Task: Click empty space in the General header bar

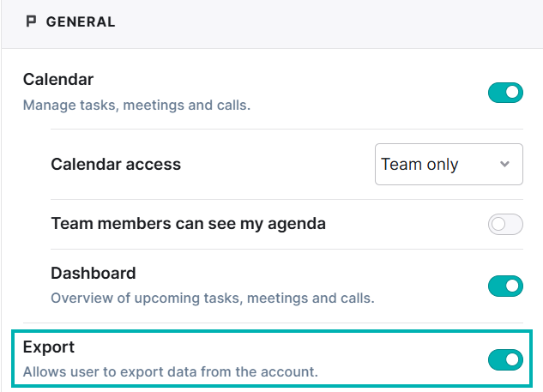Action: tap(343, 22)
